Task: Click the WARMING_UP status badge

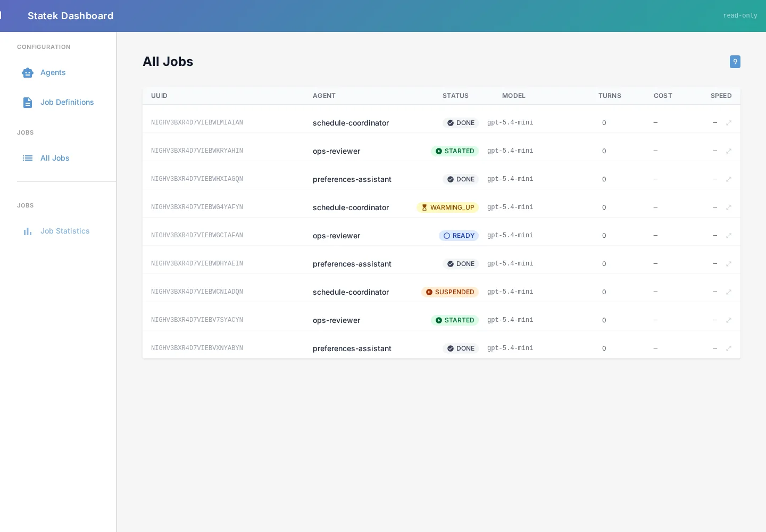Action: (x=447, y=207)
